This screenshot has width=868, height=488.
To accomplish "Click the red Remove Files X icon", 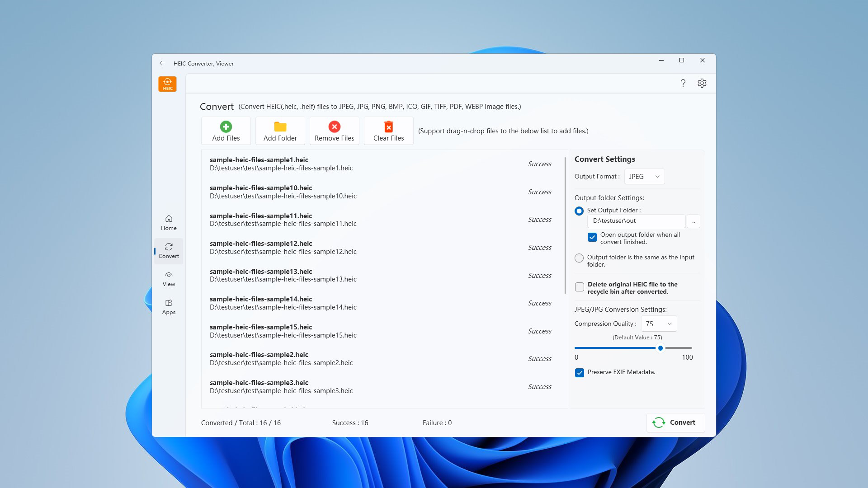I will 335,127.
